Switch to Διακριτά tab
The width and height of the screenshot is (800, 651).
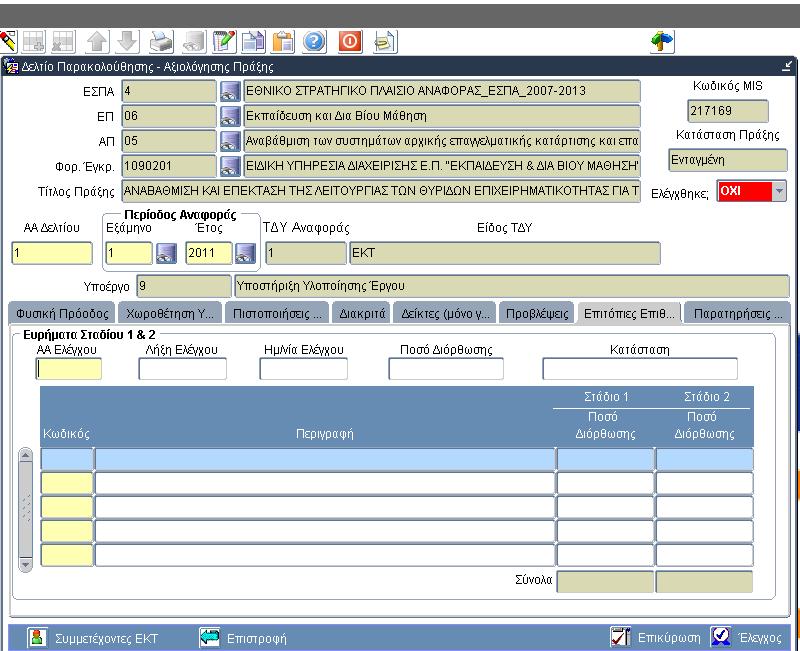(362, 313)
